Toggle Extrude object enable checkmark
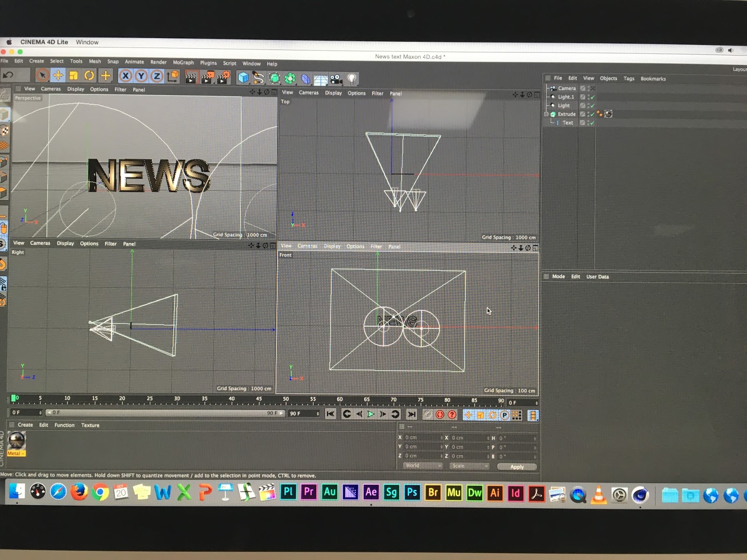Viewport: 747px width, 560px height. click(592, 114)
